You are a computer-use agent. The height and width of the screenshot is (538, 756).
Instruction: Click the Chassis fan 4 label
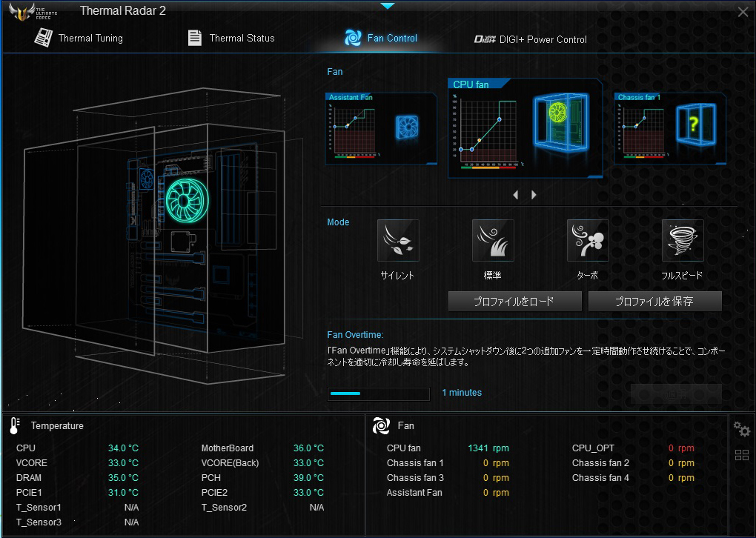(x=600, y=478)
